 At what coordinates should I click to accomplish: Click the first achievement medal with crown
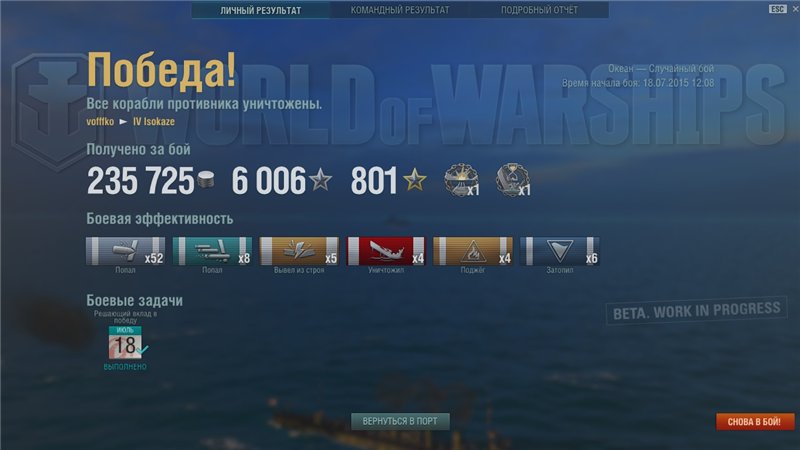(461, 180)
